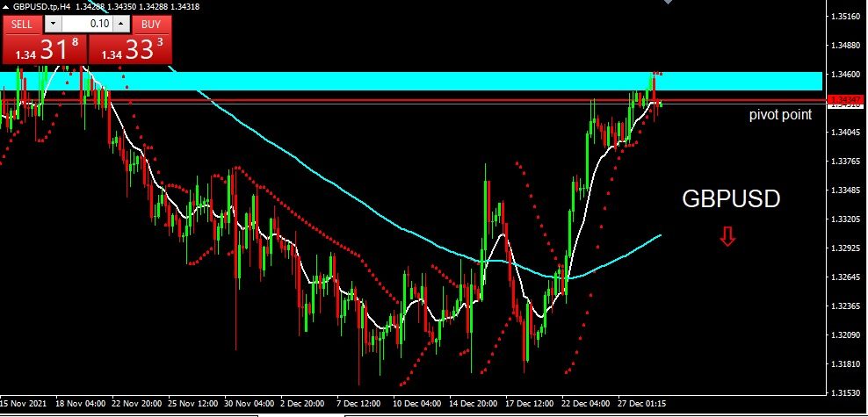Click the '10 Dec 04:00' time axis label
The height and width of the screenshot is (417, 868).
coord(417,404)
